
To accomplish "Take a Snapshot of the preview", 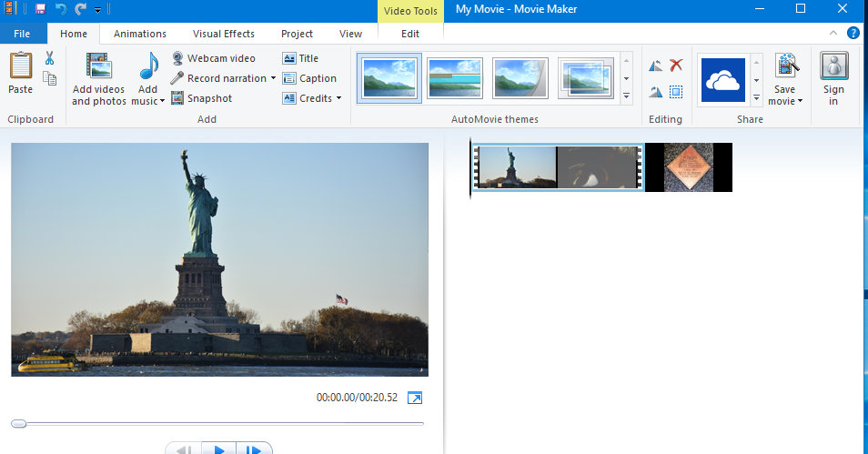I will (x=201, y=98).
